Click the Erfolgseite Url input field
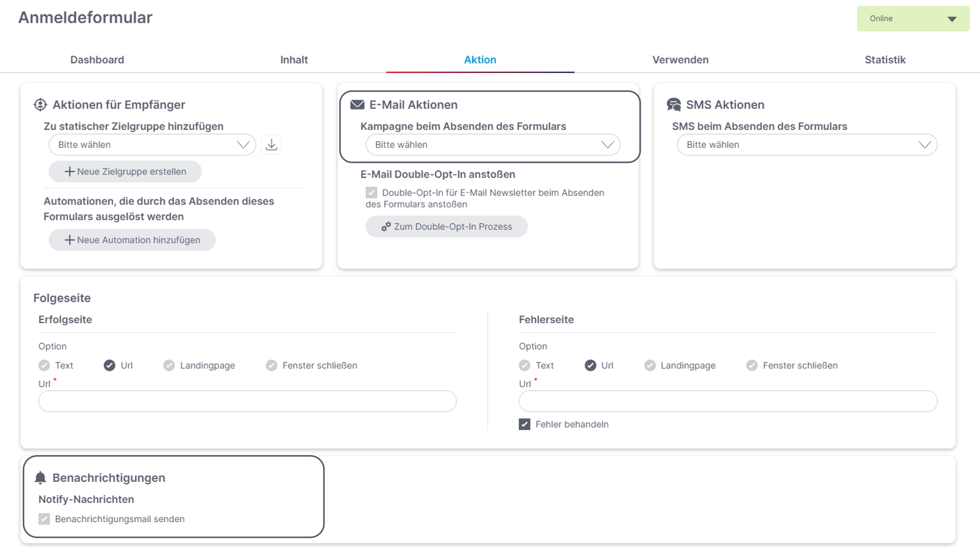The width and height of the screenshot is (980, 549). [x=247, y=401]
